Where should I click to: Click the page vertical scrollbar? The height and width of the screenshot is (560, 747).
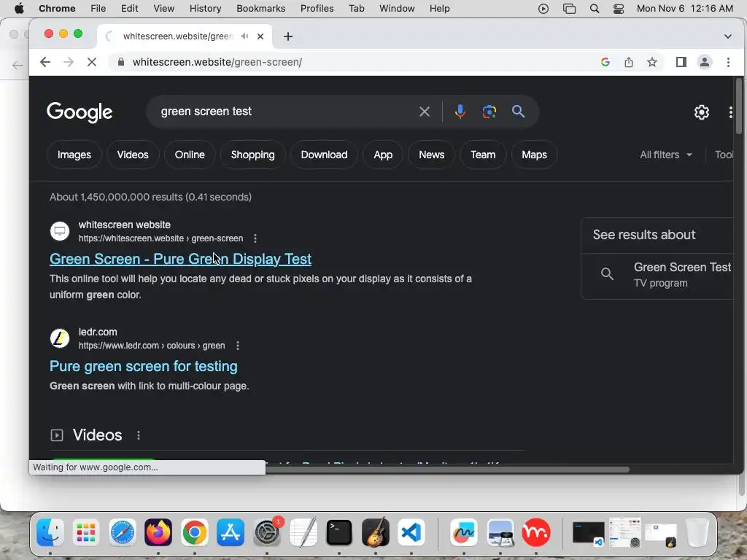tap(738, 106)
